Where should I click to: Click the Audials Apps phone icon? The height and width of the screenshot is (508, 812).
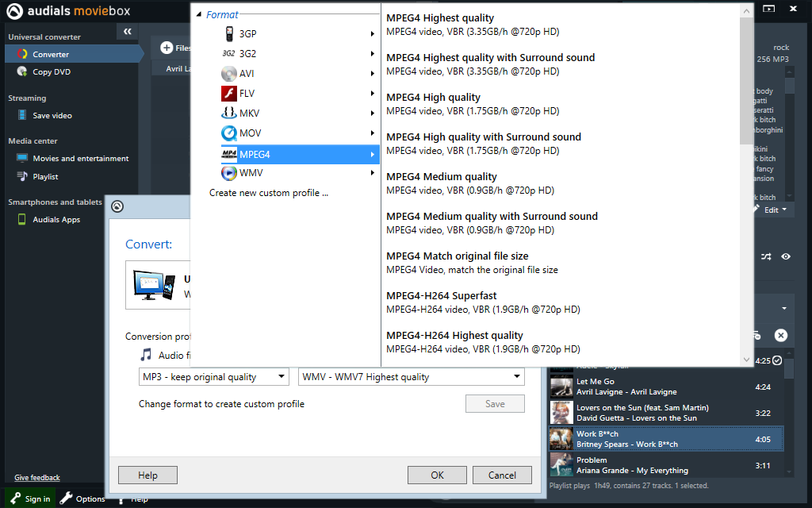pos(21,219)
